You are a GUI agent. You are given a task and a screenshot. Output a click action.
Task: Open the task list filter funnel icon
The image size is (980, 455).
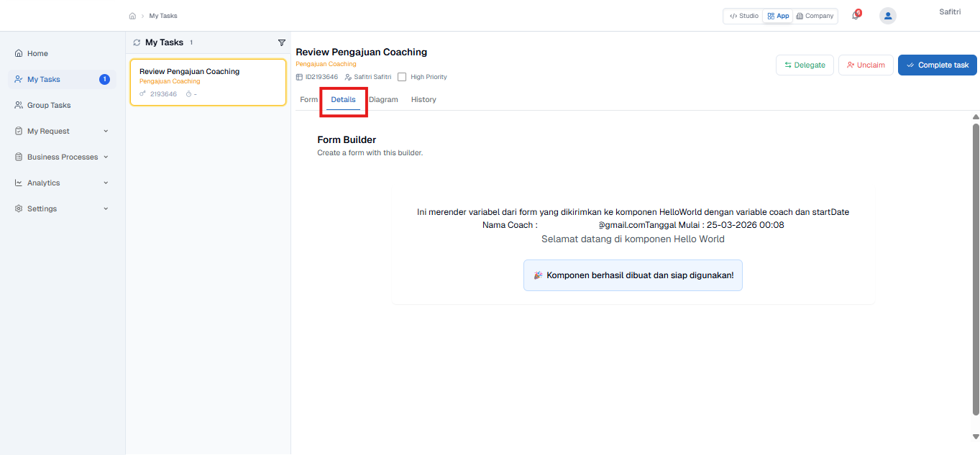coord(282,42)
